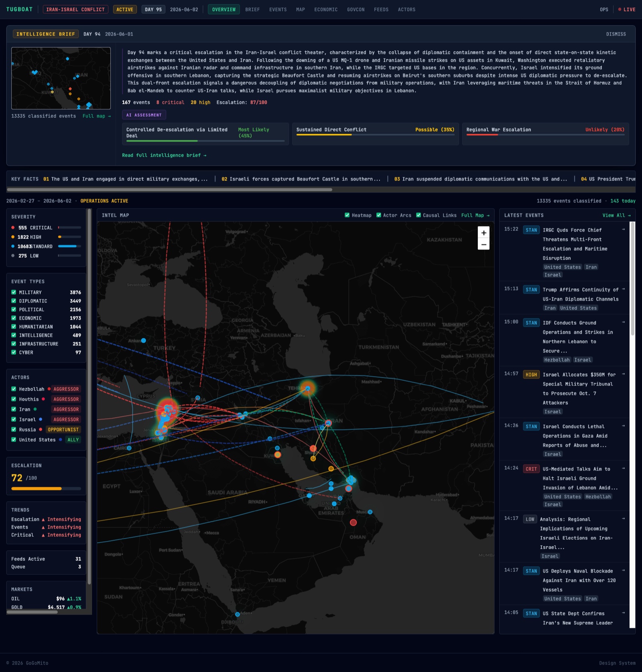
Task: Zoom in on the intel map
Action: pyautogui.click(x=484, y=233)
